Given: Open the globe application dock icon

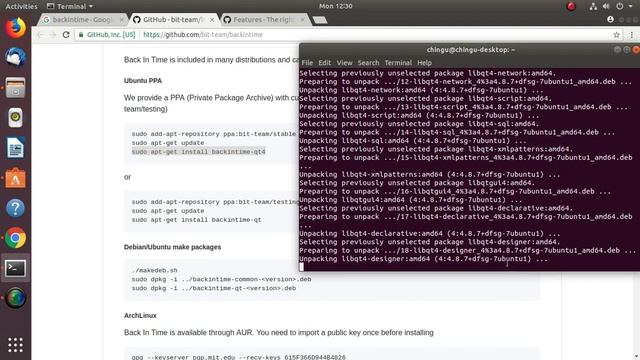Looking at the screenshot, I should tap(16, 298).
